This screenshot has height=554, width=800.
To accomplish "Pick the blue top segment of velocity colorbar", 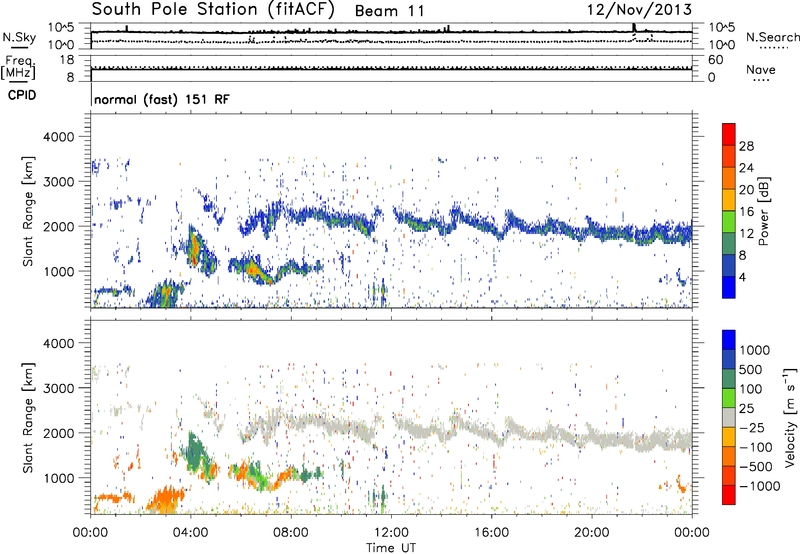I will pyautogui.click(x=729, y=340).
